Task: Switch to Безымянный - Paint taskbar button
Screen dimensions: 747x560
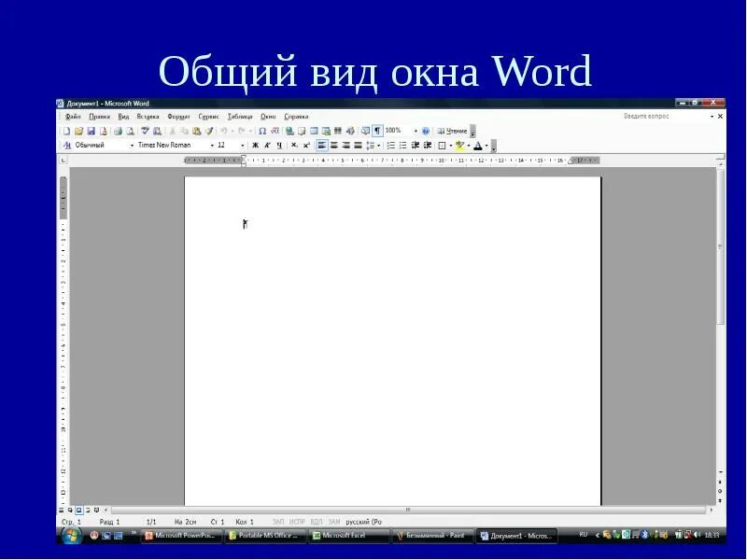Action: point(432,536)
